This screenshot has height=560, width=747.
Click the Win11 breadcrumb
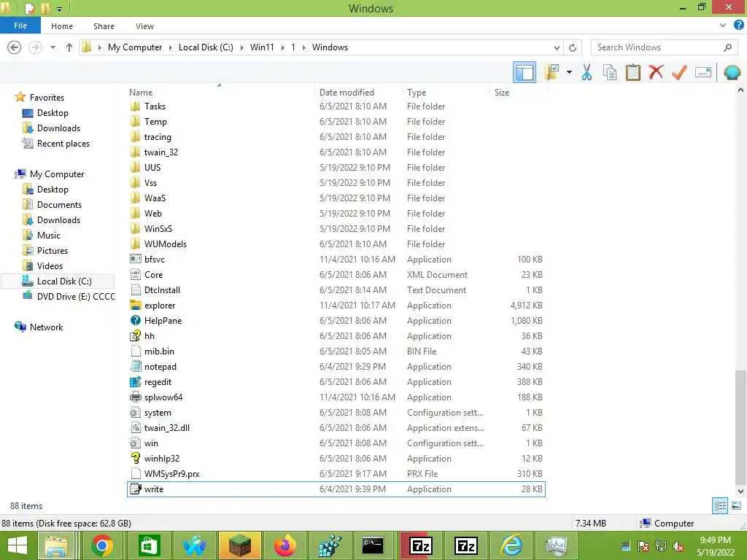pyautogui.click(x=262, y=47)
